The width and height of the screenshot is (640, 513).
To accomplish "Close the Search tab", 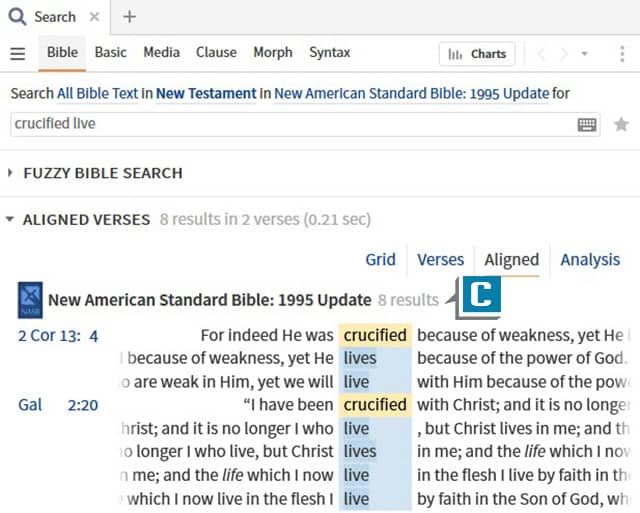I will pos(94,17).
